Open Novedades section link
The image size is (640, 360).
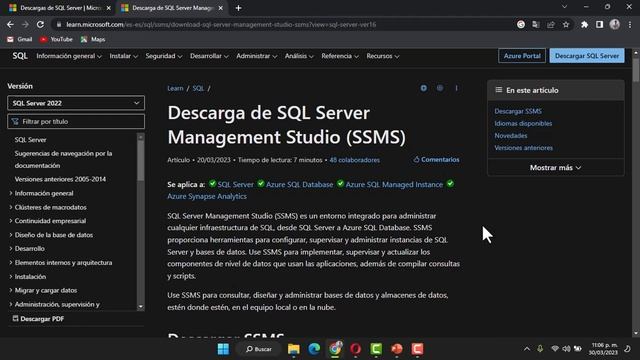[511, 136]
